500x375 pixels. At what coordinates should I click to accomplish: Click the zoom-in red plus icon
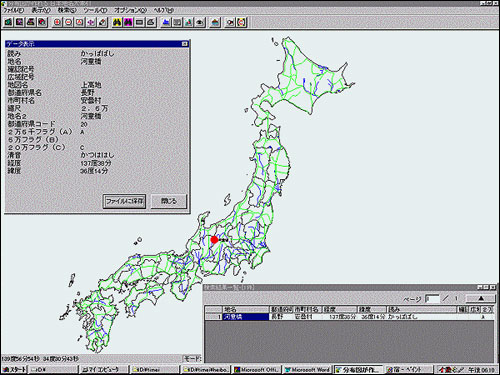57,22
